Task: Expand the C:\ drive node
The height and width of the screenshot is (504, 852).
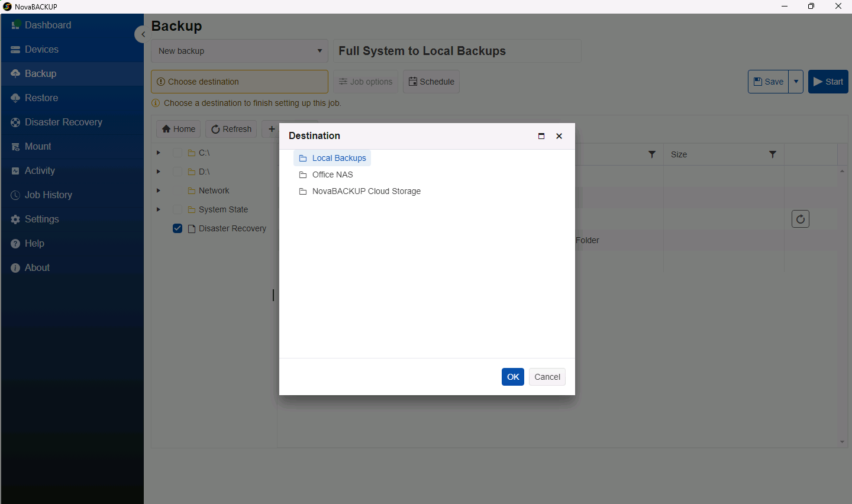Action: (158, 153)
